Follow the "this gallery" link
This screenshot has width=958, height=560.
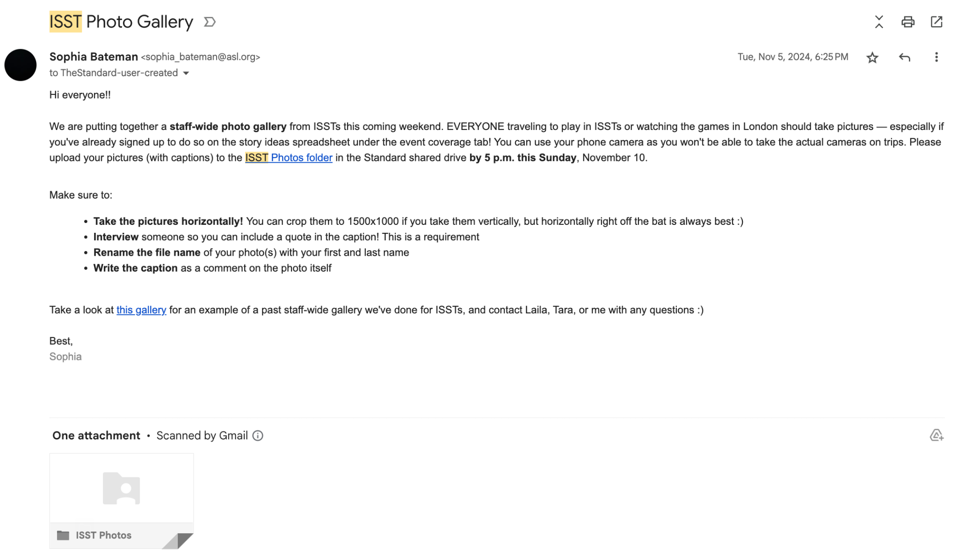(x=141, y=310)
